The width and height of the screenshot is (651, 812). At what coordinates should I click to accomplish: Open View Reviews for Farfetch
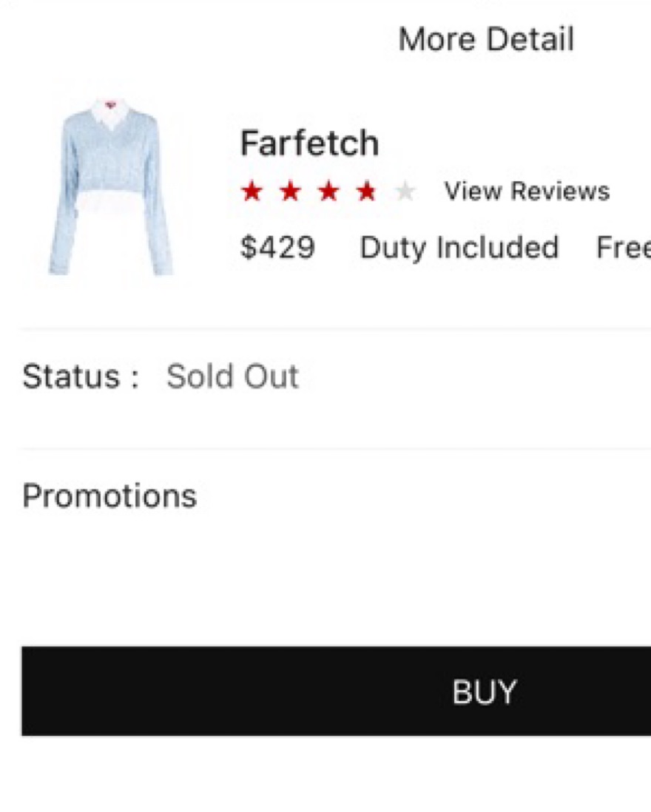point(527,192)
